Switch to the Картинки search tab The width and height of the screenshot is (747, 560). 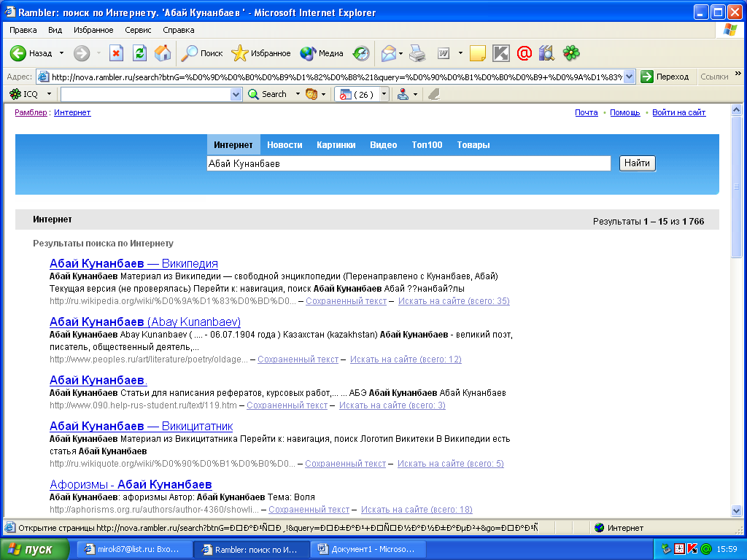point(336,145)
